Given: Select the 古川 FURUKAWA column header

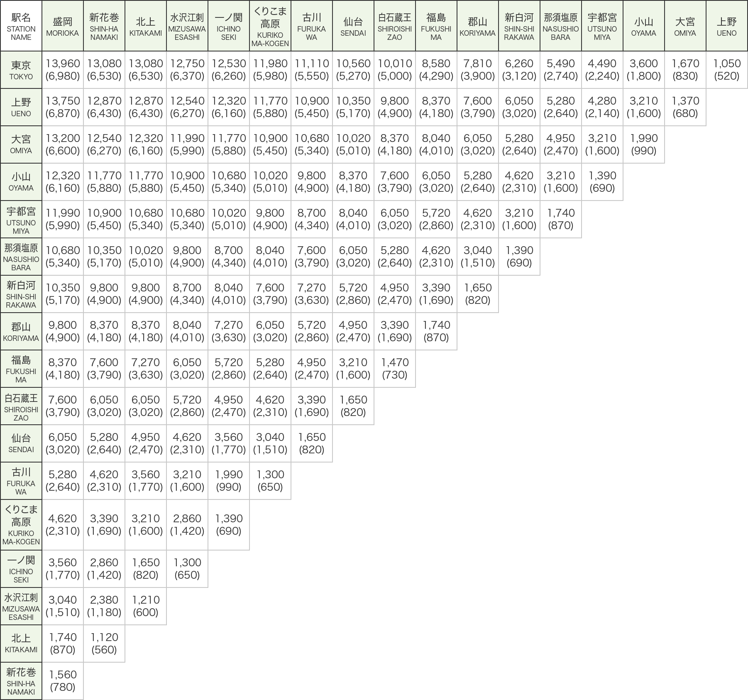Looking at the screenshot, I should pos(312,26).
